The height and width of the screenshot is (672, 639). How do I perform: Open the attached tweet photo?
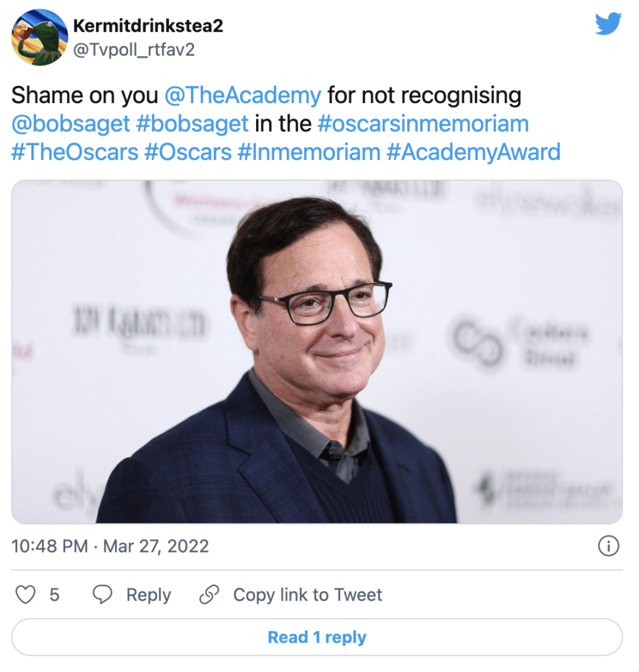click(x=317, y=352)
